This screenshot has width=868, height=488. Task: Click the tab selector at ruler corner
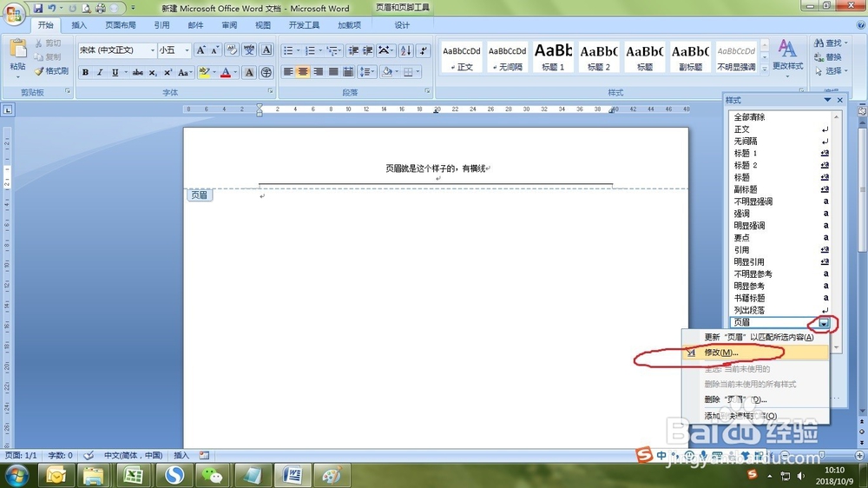pyautogui.click(x=8, y=109)
